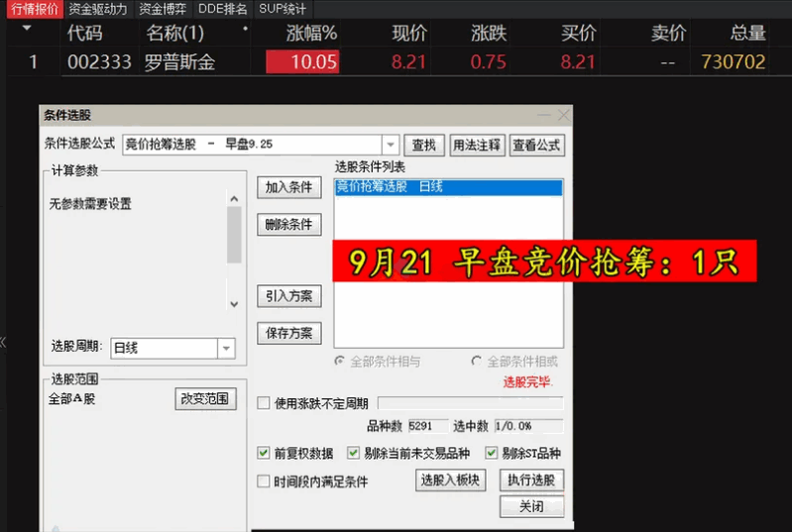Open 用法注释 usage notes
Image resolution: width=792 pixels, height=532 pixels.
click(x=477, y=146)
